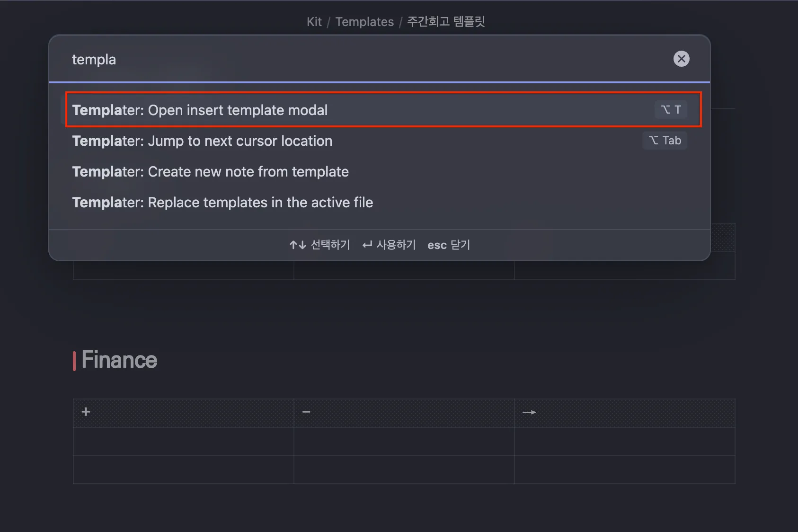This screenshot has width=798, height=532.
Task: Click the clear search X icon
Action: (682, 59)
